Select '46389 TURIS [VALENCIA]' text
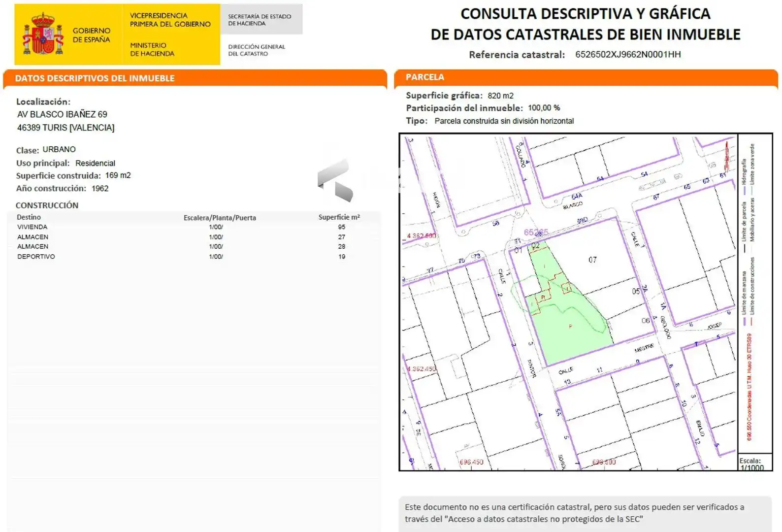This screenshot has width=782, height=532. [65, 128]
